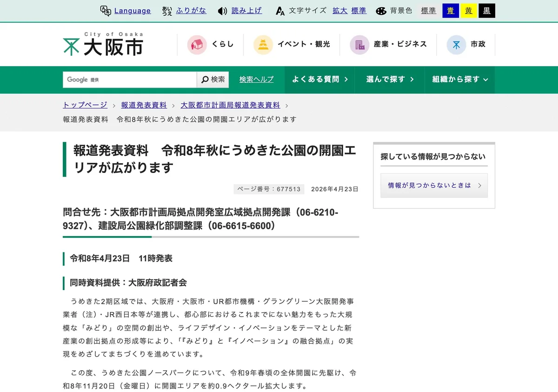The image size is (558, 392).
Task: Focus the Google search input field
Action: (x=130, y=80)
